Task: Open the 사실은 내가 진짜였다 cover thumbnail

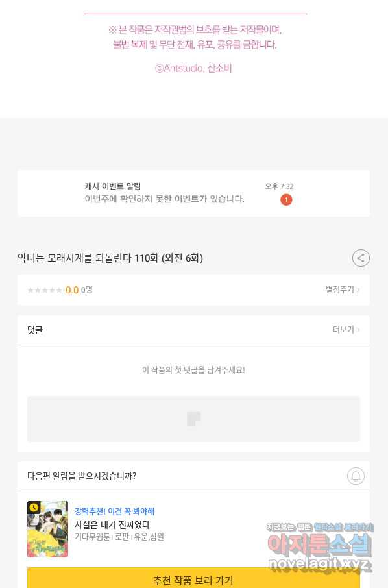Action: (x=47, y=529)
